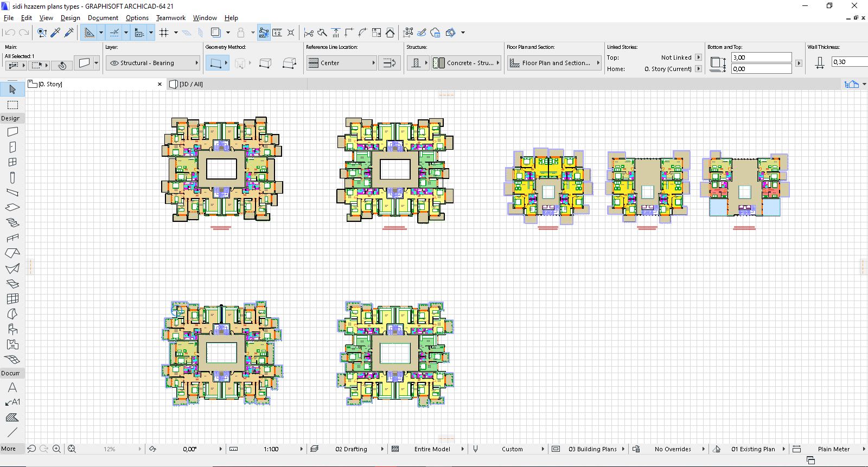The width and height of the screenshot is (868, 467).
Task: Click the Pick Up Parameters eyedropper
Action: 55,33
